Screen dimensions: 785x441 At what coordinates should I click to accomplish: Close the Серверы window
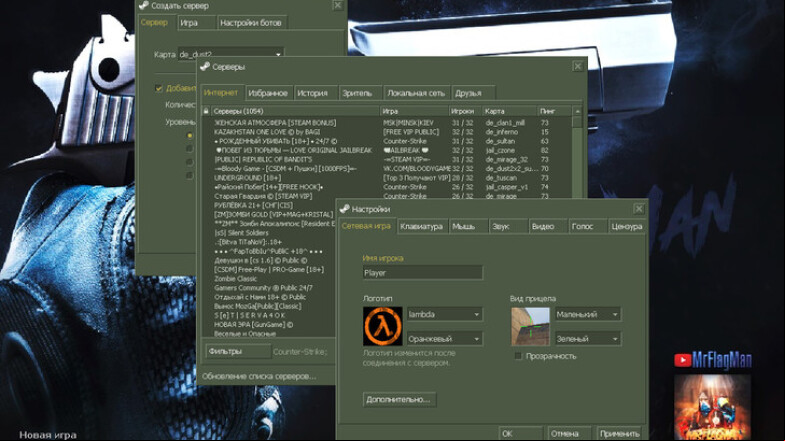(578, 66)
